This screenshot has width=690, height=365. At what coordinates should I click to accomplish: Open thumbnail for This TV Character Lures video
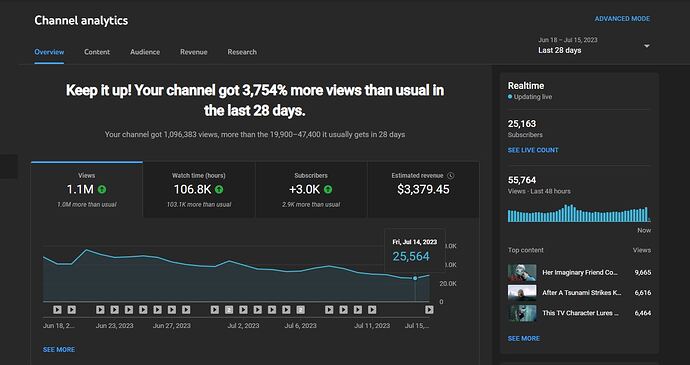(x=522, y=313)
